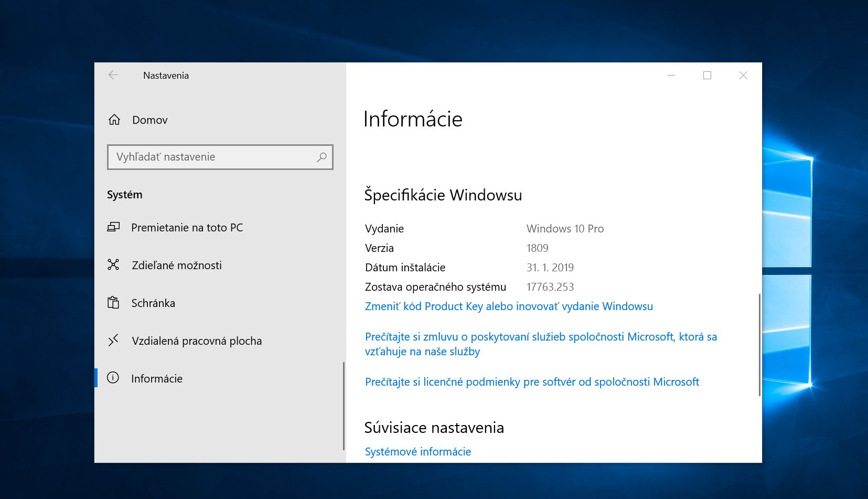The image size is (868, 499).
Task: Click the Premietanie na toto PC icon
Action: coord(113,227)
